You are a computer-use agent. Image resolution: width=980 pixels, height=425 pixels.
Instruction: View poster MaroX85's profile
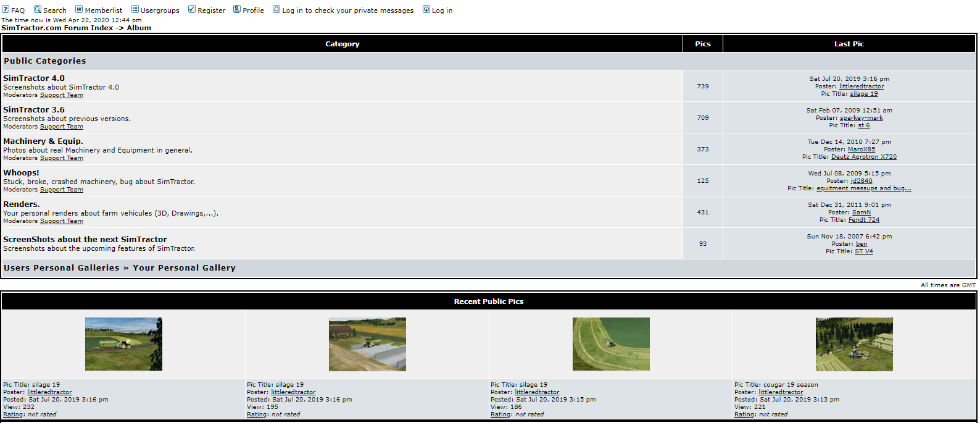tap(862, 149)
